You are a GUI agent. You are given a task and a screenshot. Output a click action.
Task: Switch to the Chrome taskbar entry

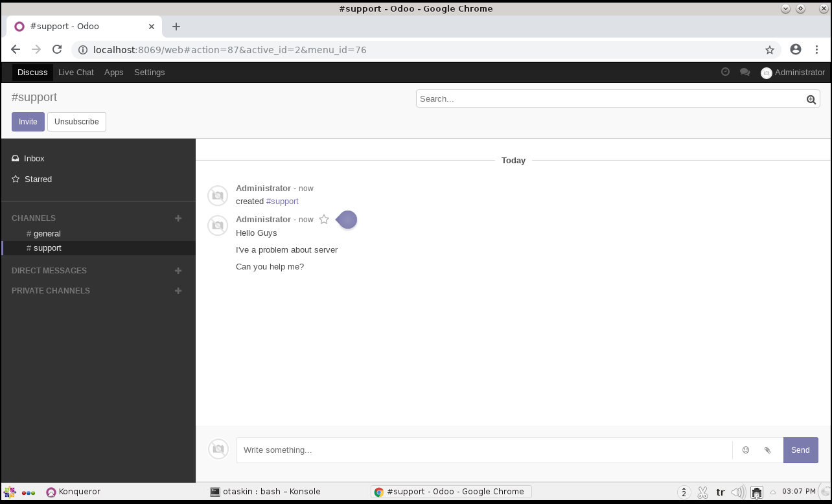(x=451, y=492)
